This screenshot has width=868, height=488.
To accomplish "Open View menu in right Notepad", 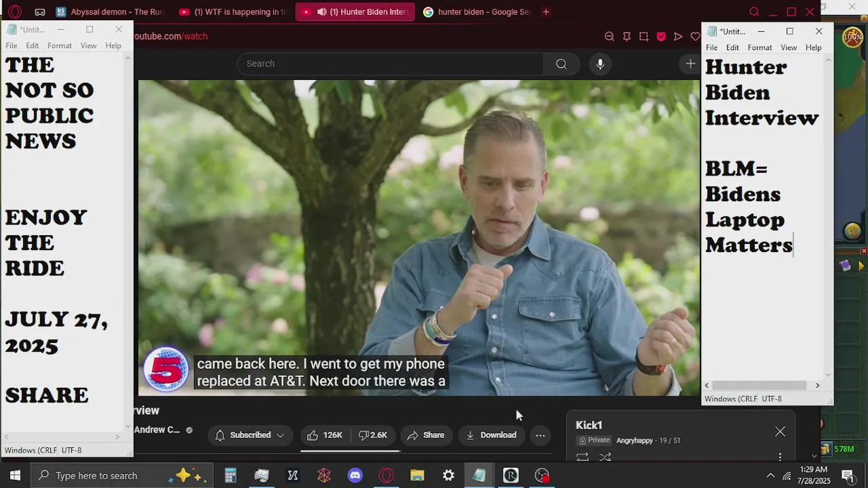I will pyautogui.click(x=789, y=47).
